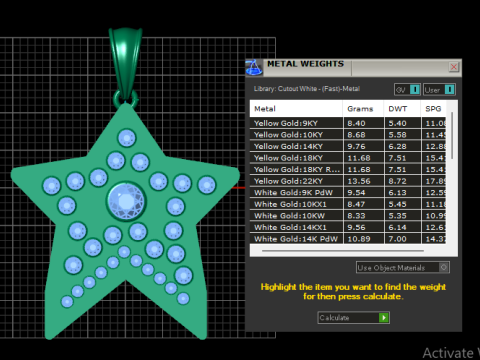
Task: Sort by the Metal column header
Action: click(x=296, y=109)
